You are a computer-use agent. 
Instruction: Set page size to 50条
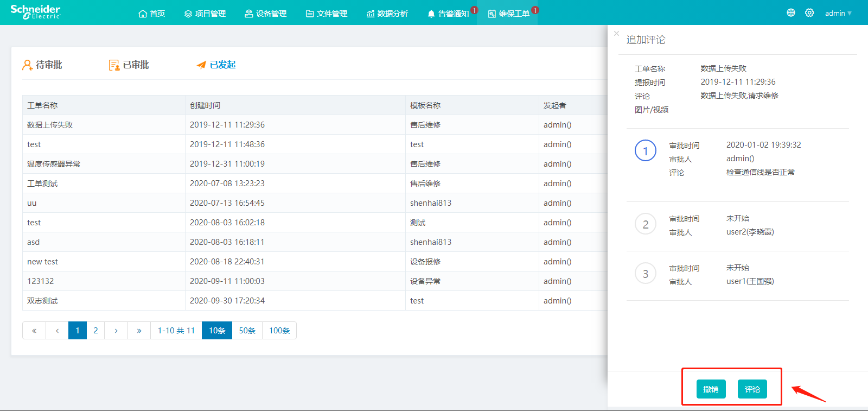click(x=247, y=330)
